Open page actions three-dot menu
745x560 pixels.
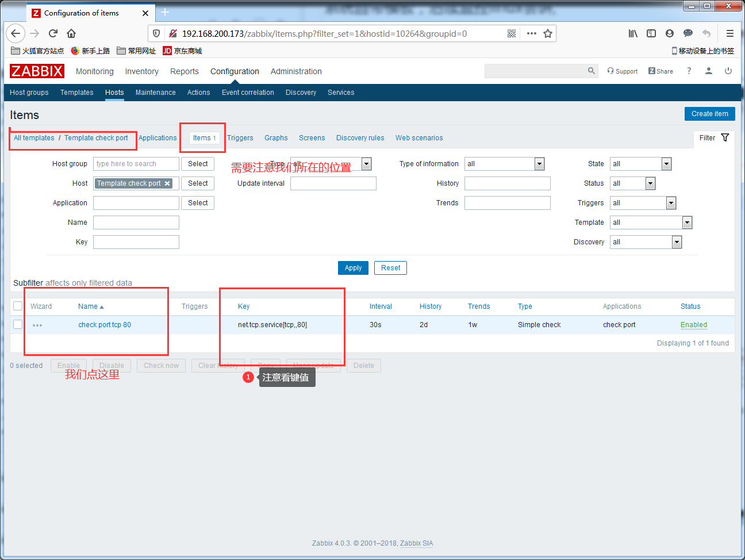[532, 33]
